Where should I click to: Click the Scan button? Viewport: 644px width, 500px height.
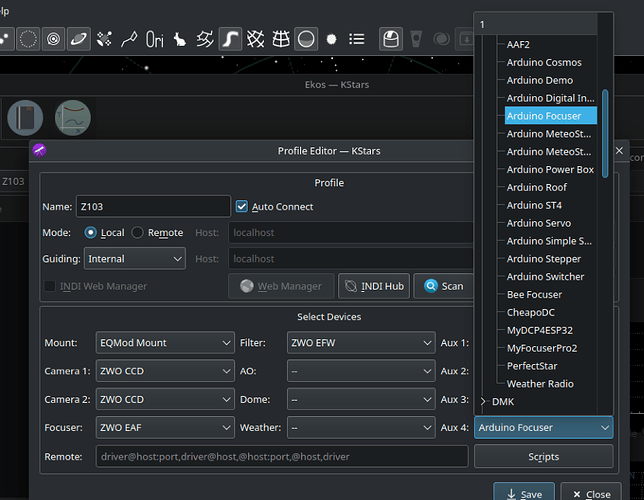[x=444, y=286]
